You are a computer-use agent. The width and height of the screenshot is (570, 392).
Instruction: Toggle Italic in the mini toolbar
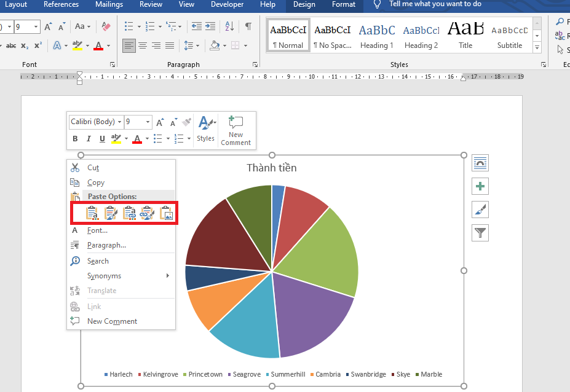tap(89, 139)
